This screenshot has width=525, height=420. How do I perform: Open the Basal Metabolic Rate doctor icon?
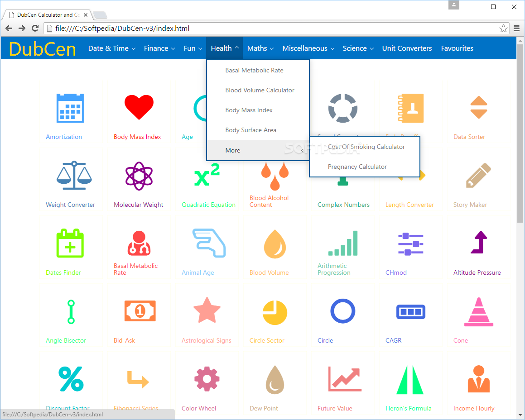[x=139, y=243]
